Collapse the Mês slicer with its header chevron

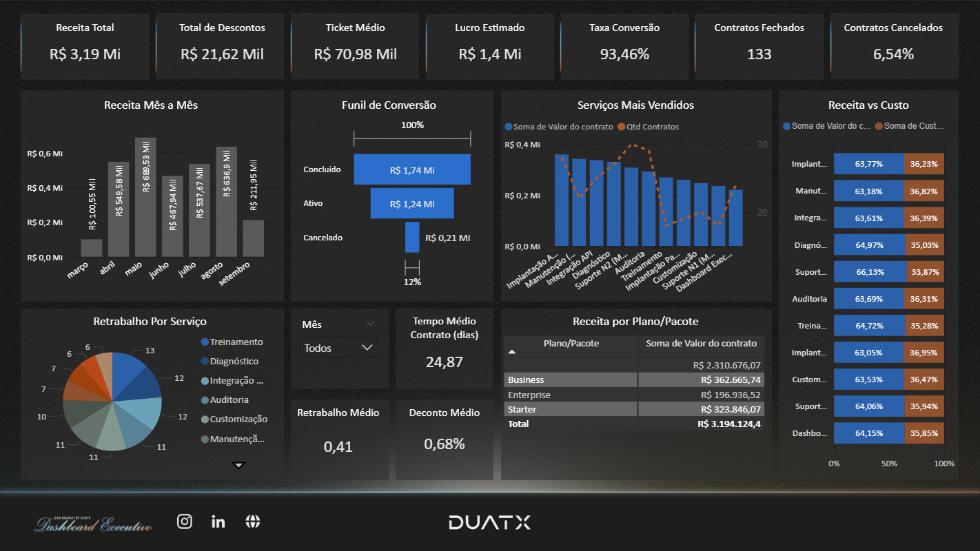pos(371,322)
